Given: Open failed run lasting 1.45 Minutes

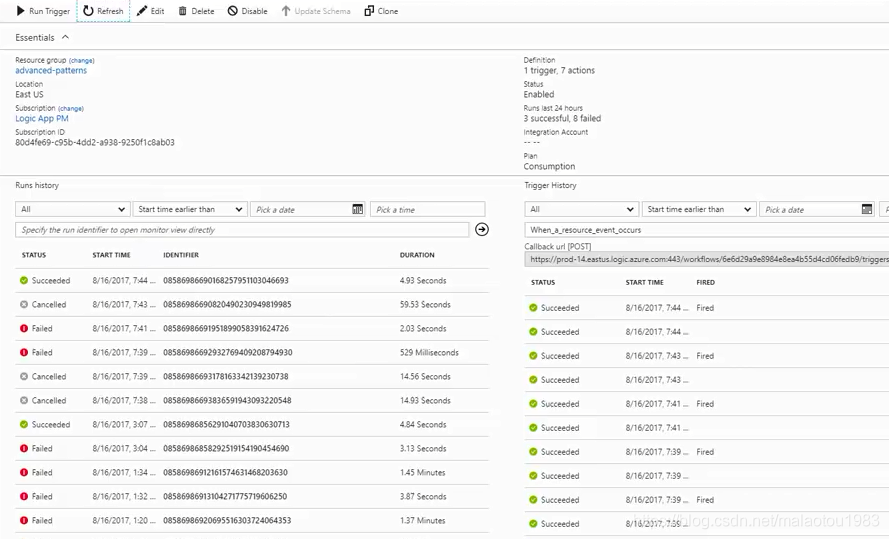Looking at the screenshot, I should click(252, 472).
